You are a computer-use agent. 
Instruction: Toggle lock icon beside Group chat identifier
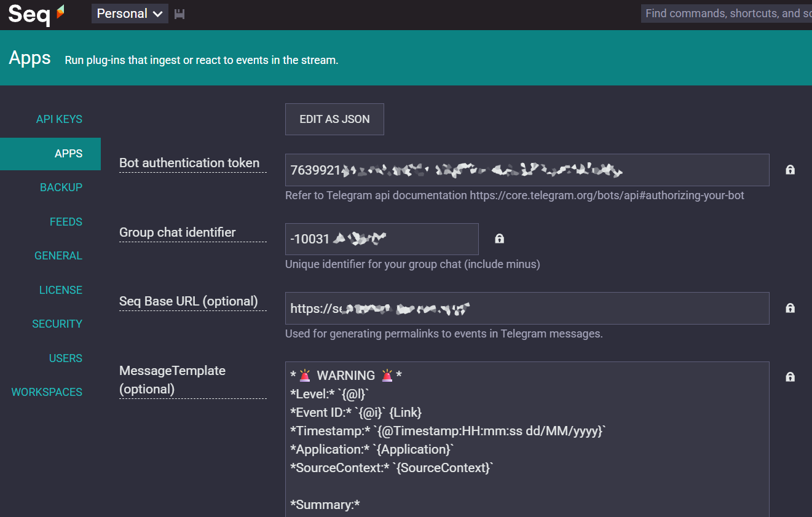(499, 239)
